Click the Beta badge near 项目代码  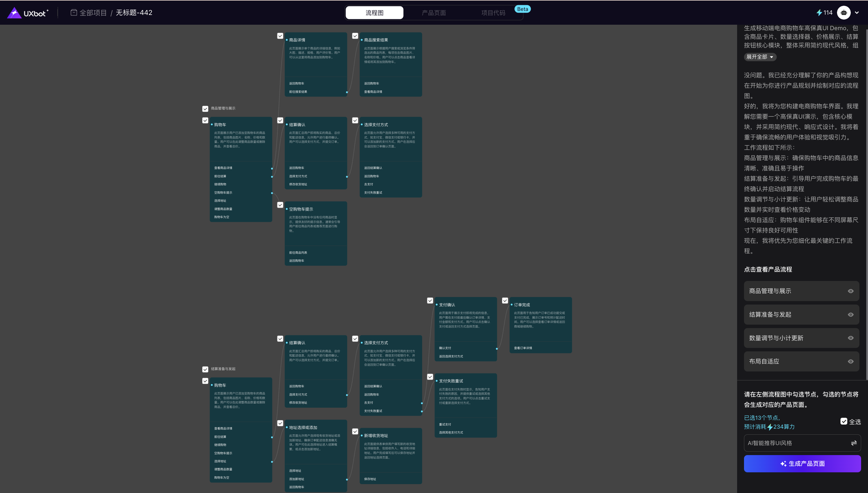click(522, 9)
